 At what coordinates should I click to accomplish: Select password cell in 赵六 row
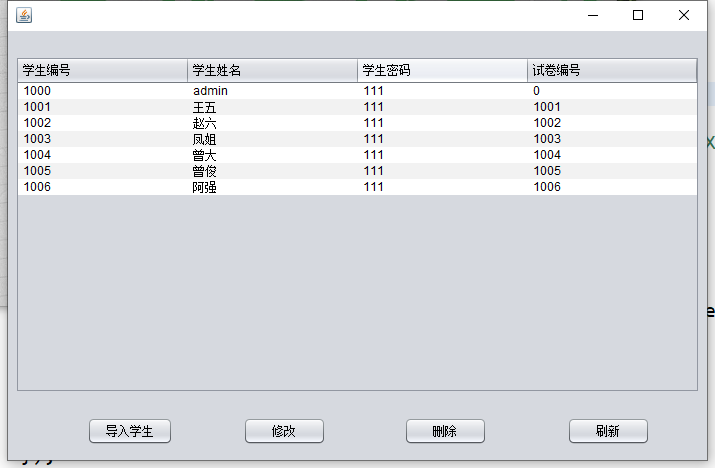442,123
